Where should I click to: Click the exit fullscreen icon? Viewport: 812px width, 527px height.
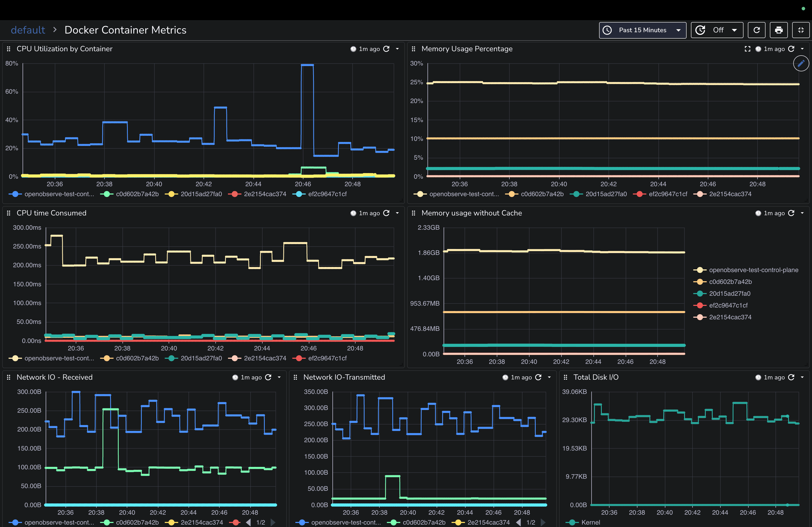[x=801, y=30]
